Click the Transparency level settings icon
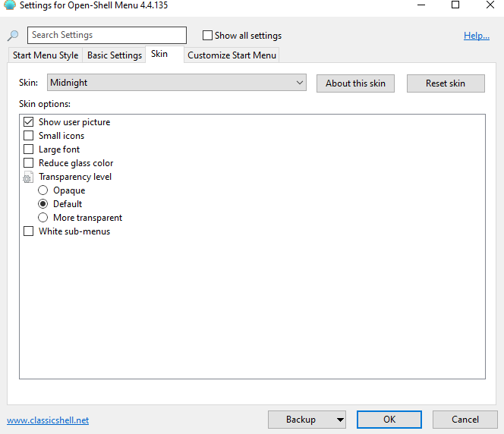 [28, 177]
